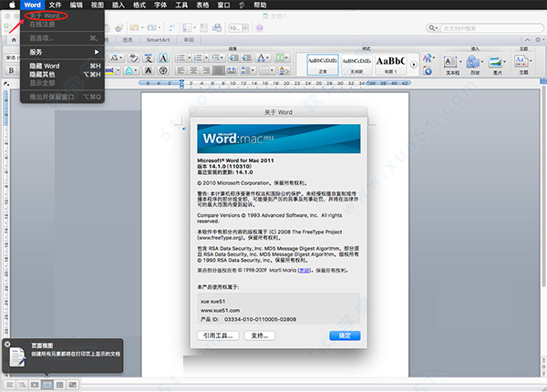
Task: Open the 帮助 menu in menu bar
Action: pyautogui.click(x=260, y=5)
